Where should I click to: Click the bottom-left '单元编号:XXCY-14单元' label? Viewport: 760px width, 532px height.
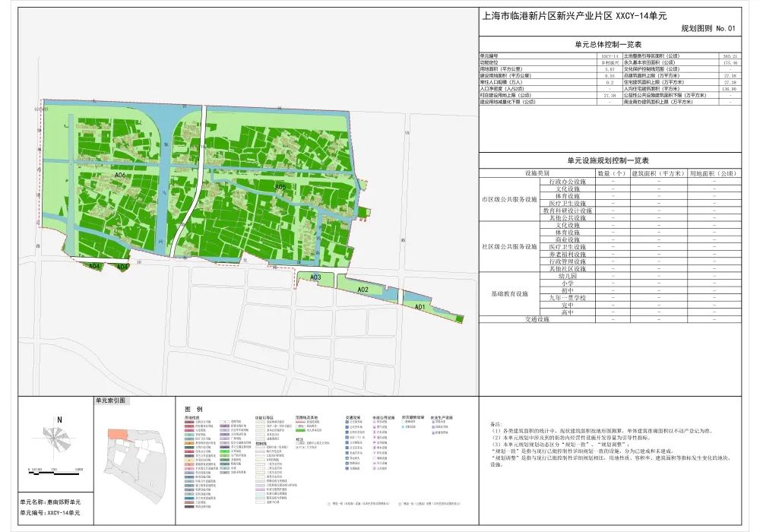(x=50, y=512)
